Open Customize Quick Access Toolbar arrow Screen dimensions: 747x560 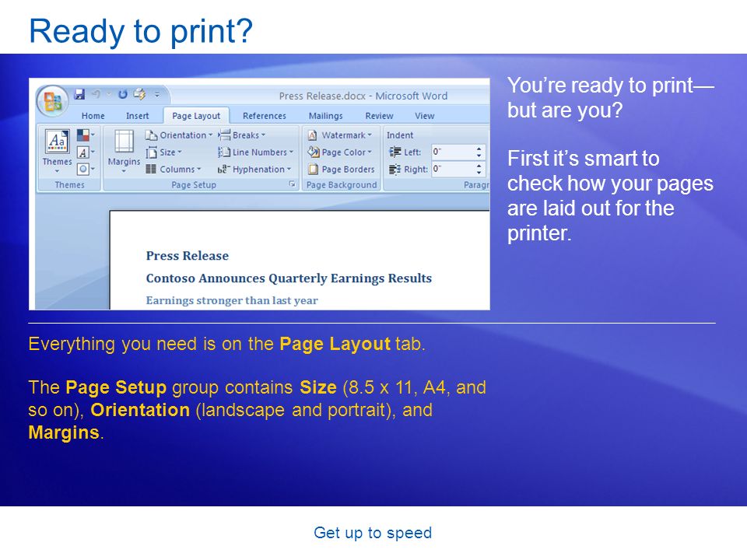[x=156, y=95]
